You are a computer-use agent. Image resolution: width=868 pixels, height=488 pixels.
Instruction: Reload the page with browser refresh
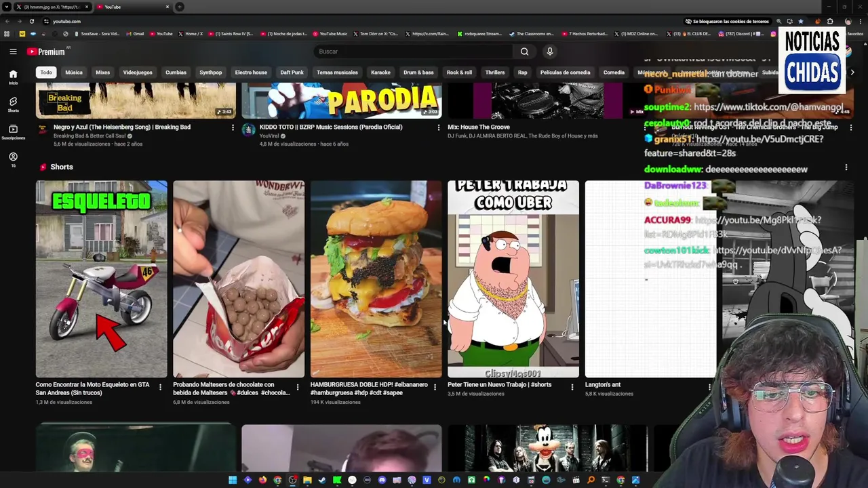(31, 21)
